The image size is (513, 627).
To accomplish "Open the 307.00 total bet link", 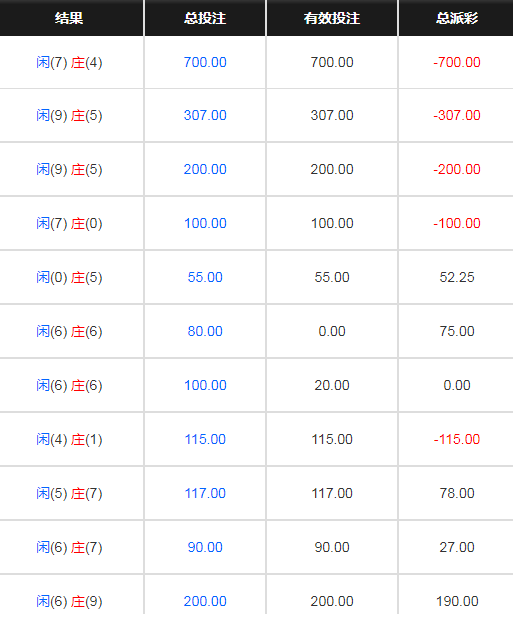I will pos(205,116).
